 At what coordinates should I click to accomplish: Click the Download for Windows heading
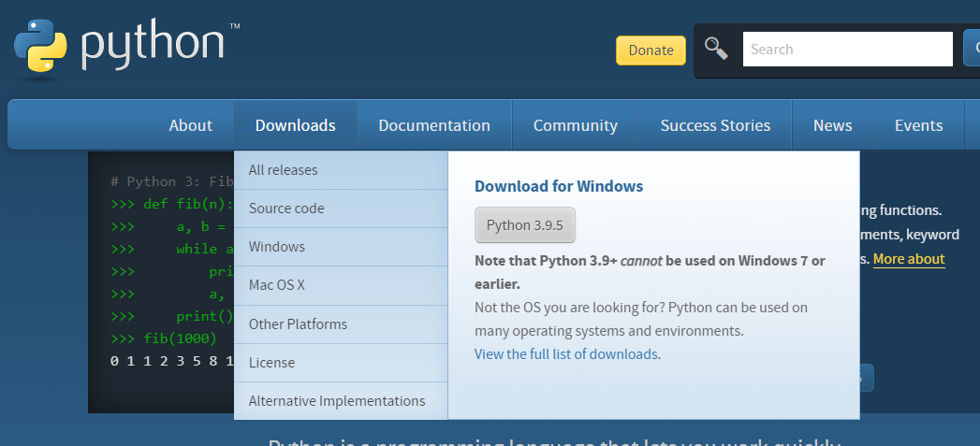559,186
